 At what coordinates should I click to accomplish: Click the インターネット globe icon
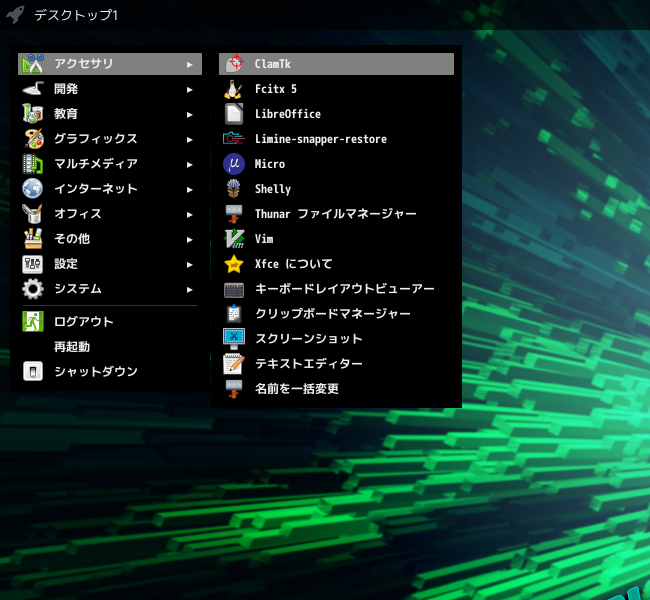pyautogui.click(x=33, y=189)
